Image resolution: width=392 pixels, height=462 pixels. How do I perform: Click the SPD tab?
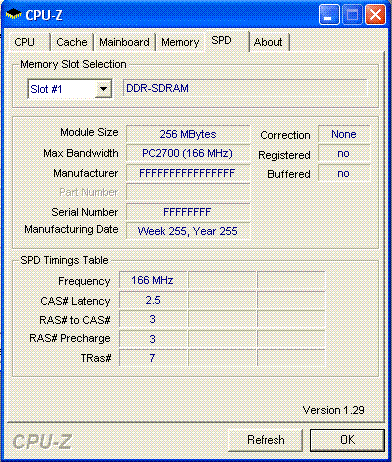(227, 41)
